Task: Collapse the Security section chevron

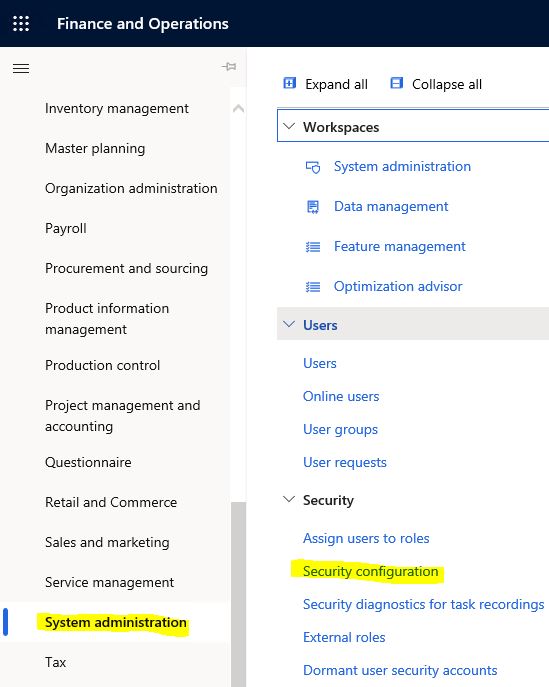Action: point(289,499)
